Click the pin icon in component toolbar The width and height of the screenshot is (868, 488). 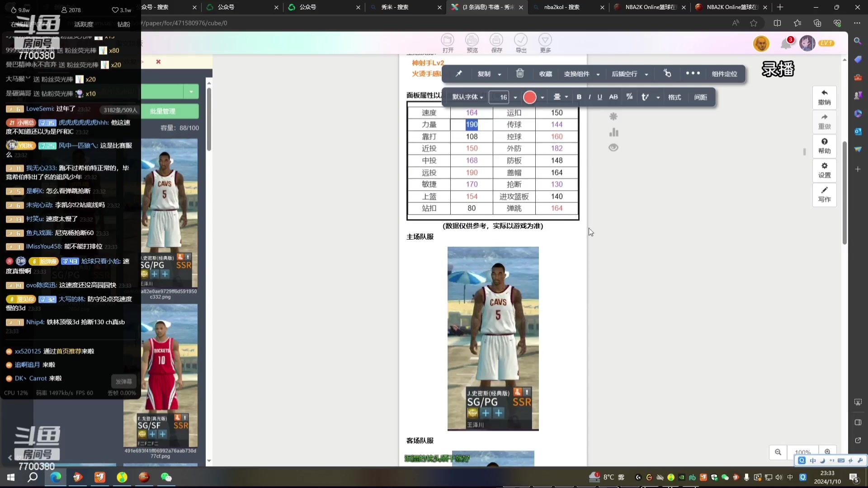pyautogui.click(x=458, y=74)
